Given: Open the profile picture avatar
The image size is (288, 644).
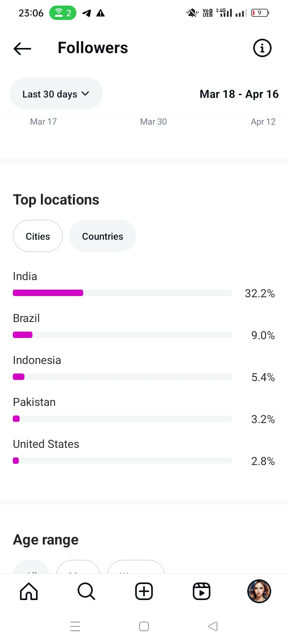Looking at the screenshot, I should [x=259, y=591].
